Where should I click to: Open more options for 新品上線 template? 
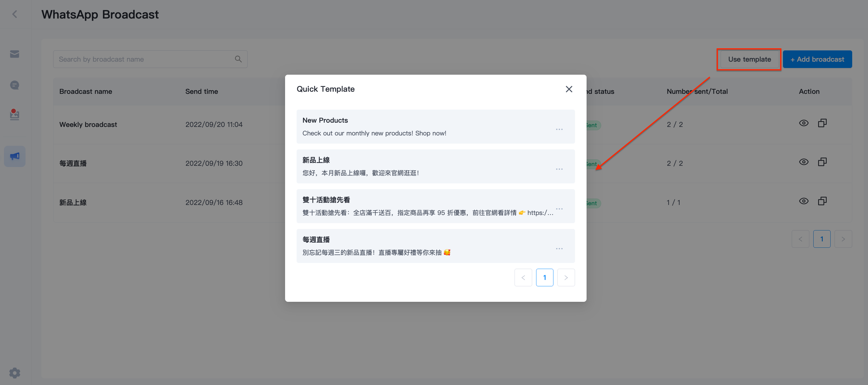tap(559, 169)
